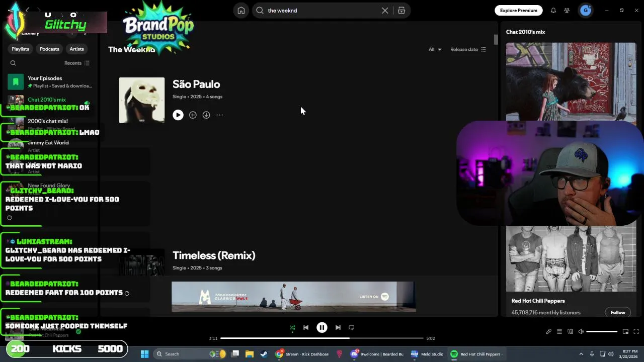
Task: Toggle repeat mode
Action: coord(352,328)
